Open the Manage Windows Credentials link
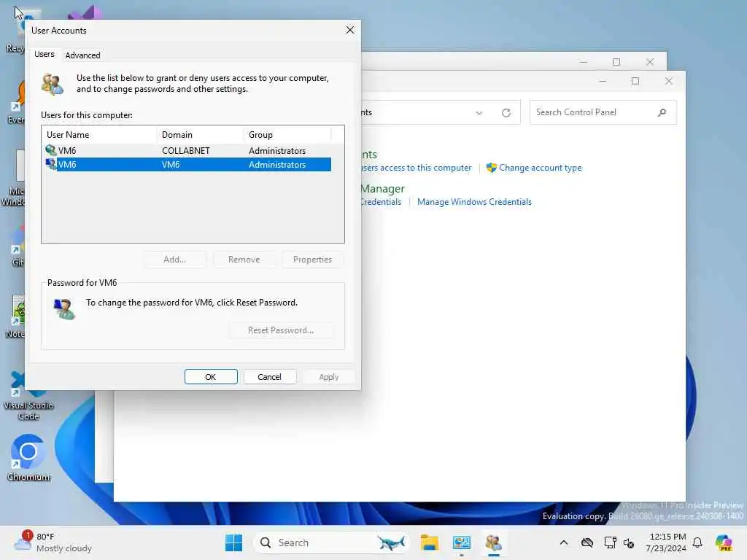 474,202
